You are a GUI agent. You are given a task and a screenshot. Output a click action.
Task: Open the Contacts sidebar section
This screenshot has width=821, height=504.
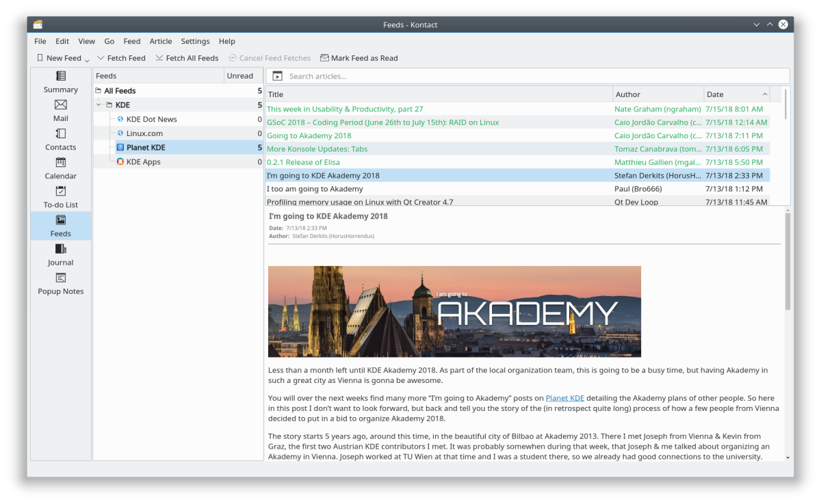(61, 140)
